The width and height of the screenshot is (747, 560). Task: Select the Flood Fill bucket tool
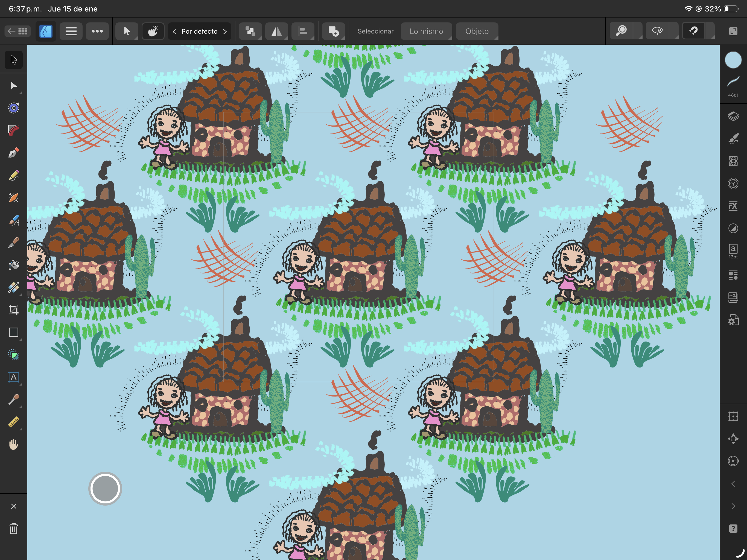point(13,265)
